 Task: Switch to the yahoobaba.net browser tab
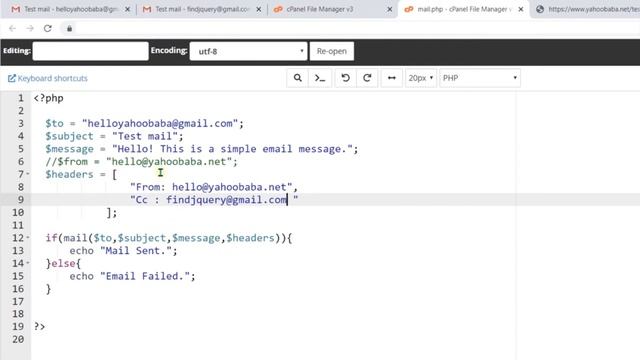pyautogui.click(x=588, y=9)
